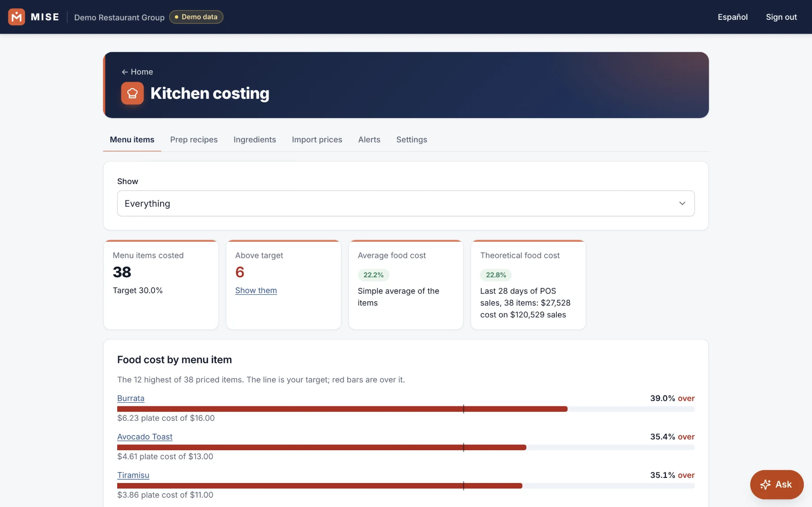The image size is (812, 507).
Task: Click the sparkle icon on Ask button
Action: tap(765, 484)
